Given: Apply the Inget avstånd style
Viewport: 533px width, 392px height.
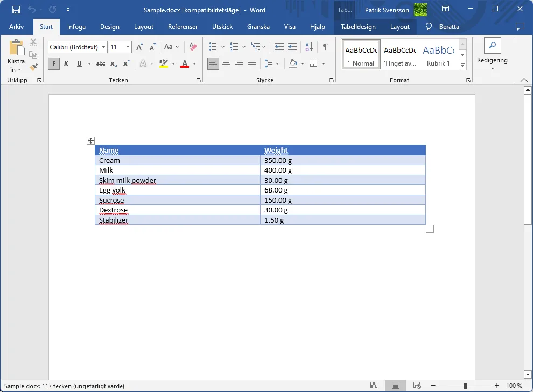Looking at the screenshot, I should [x=399, y=55].
